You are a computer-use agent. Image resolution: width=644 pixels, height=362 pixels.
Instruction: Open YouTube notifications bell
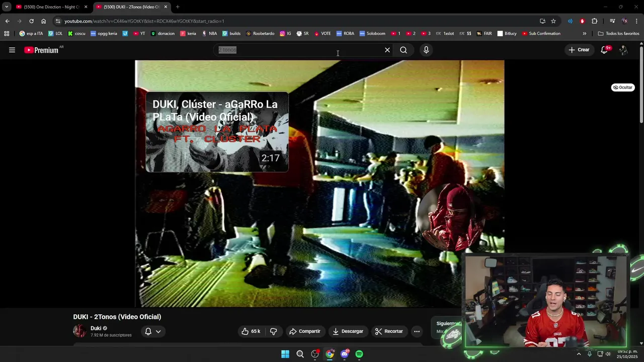click(x=605, y=50)
